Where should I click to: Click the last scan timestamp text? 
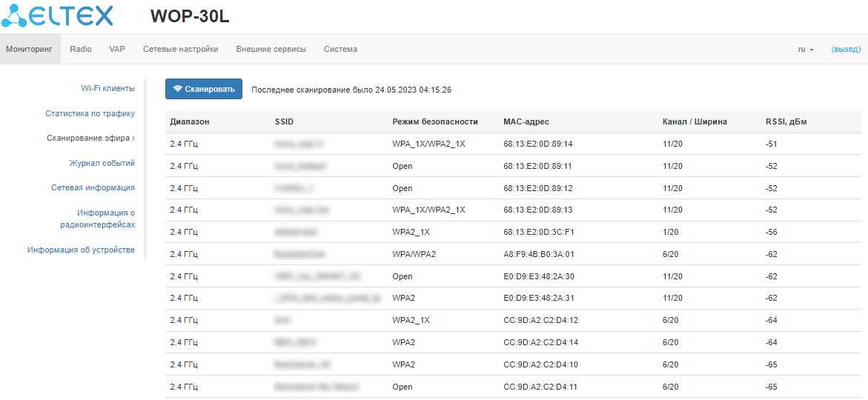pos(351,89)
